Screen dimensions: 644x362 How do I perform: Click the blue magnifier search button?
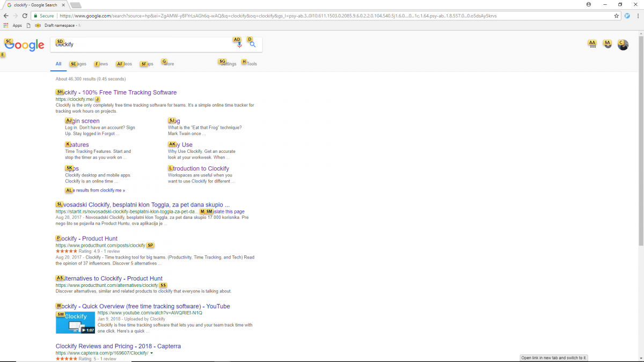point(253,45)
